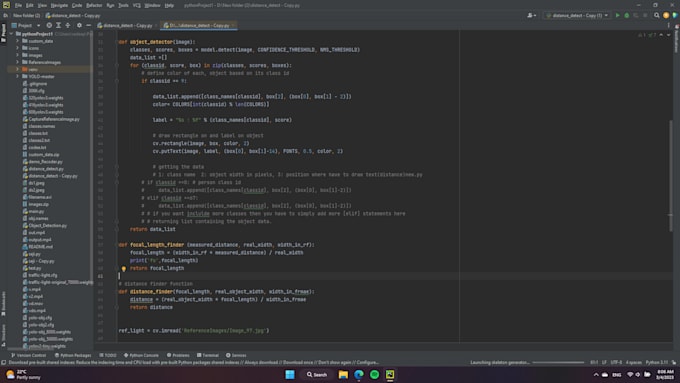This screenshot has height=383, width=680.
Task: Open Project panel gear settings
Action: tap(79, 26)
